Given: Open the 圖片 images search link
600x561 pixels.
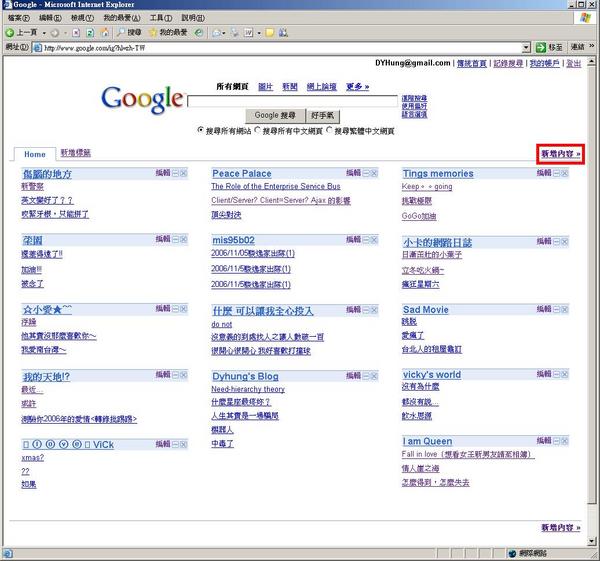Looking at the screenshot, I should [265, 86].
